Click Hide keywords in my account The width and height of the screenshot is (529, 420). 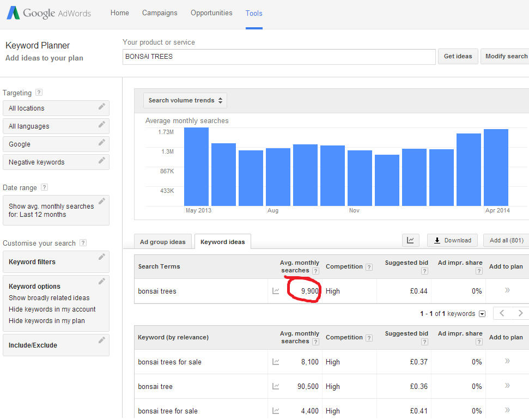(x=52, y=309)
